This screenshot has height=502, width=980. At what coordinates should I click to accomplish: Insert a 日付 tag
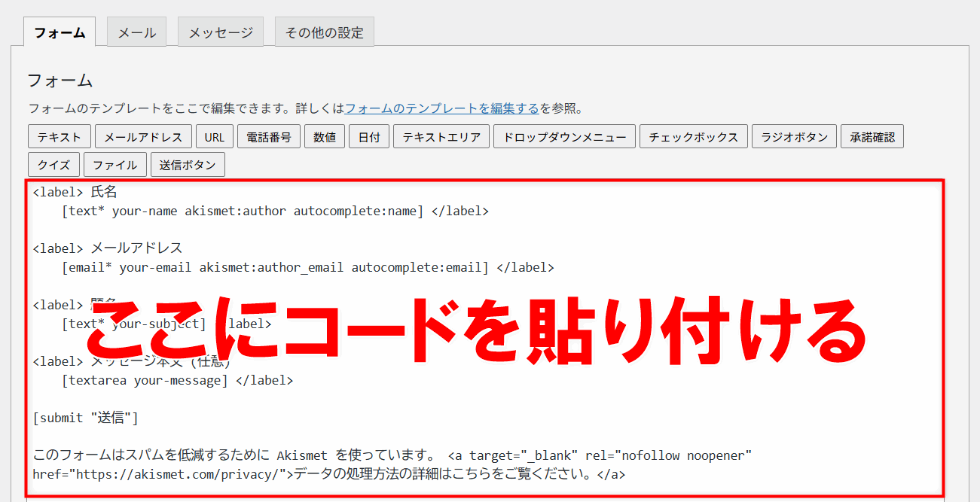(x=369, y=137)
